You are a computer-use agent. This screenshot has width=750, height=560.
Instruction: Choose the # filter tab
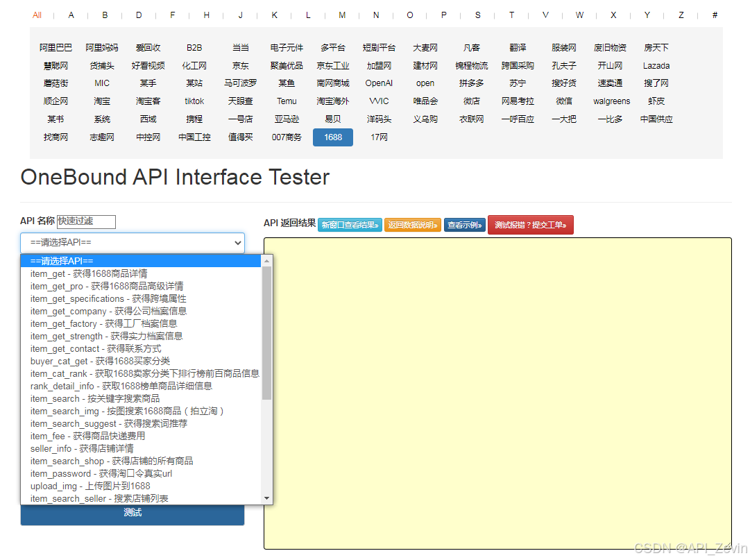pyautogui.click(x=715, y=15)
